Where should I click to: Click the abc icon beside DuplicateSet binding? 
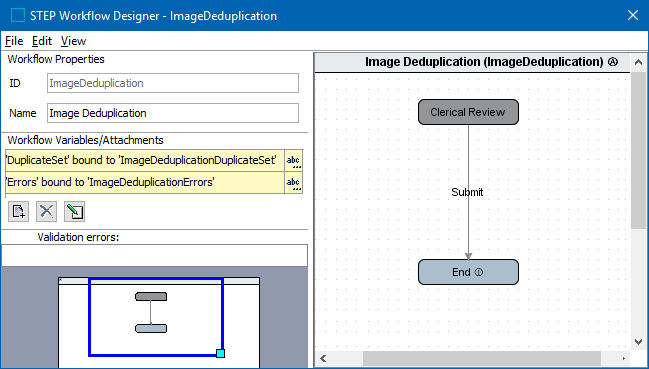click(293, 161)
